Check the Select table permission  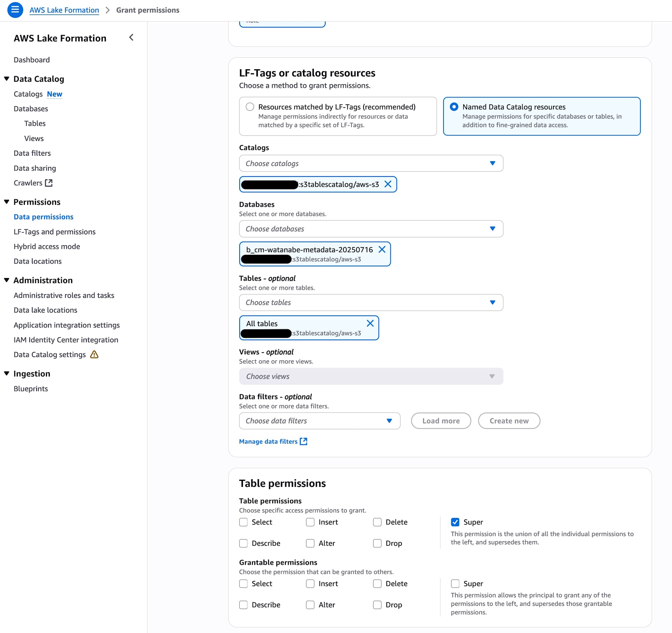click(243, 522)
